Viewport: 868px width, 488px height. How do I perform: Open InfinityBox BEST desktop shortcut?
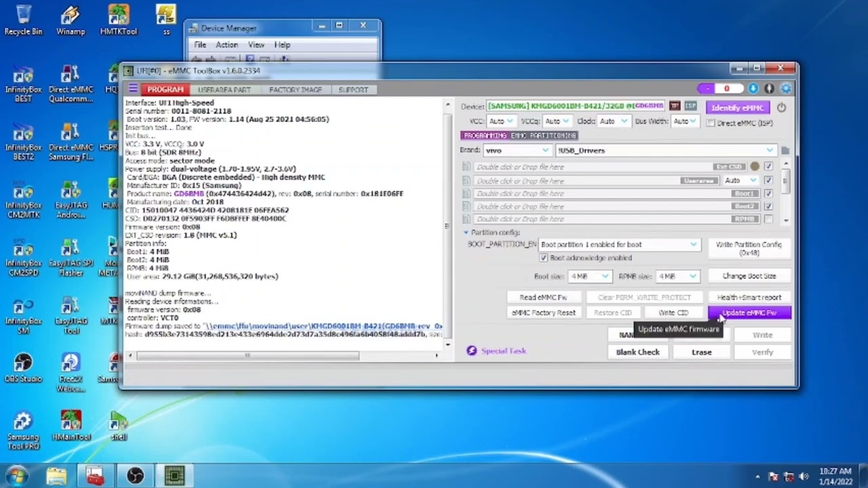(23, 84)
